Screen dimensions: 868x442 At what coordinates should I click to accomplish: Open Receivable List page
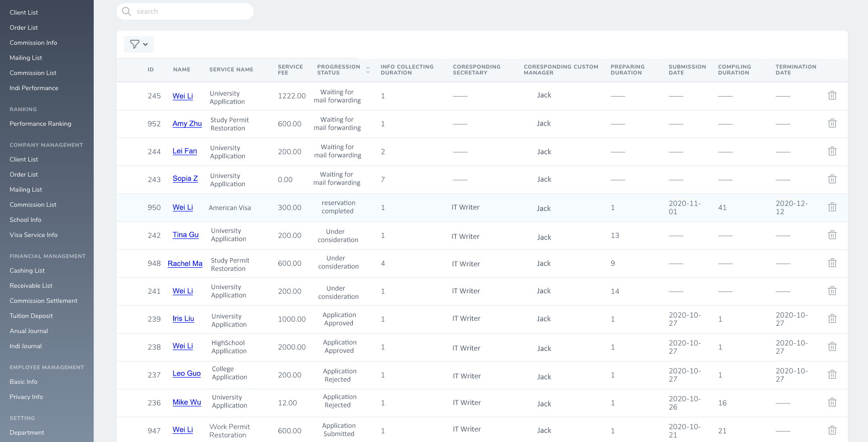coord(31,286)
